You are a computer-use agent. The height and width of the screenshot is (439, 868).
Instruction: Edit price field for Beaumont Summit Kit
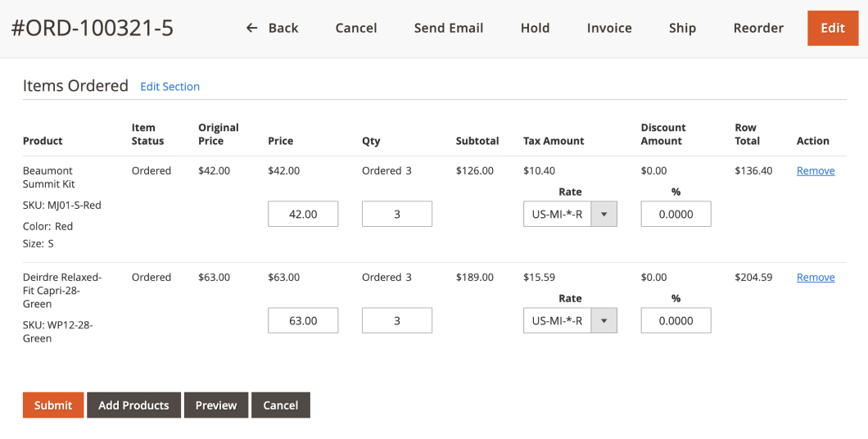pyautogui.click(x=303, y=214)
